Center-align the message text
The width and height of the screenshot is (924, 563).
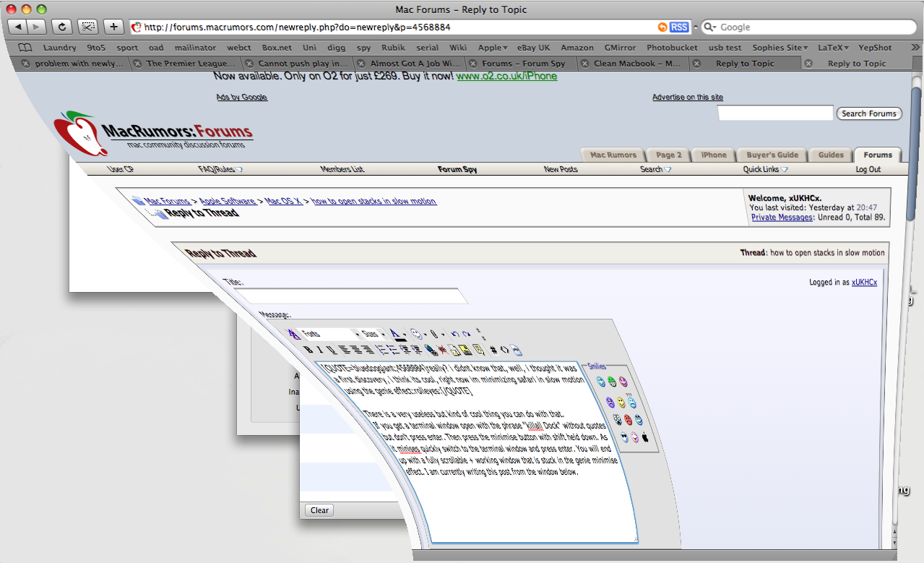tap(355, 350)
